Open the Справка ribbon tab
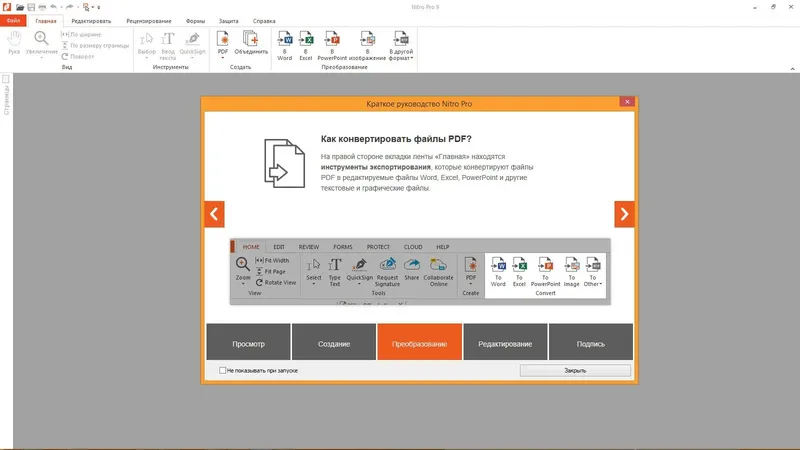Screen dimensions: 800x450 click(x=264, y=21)
